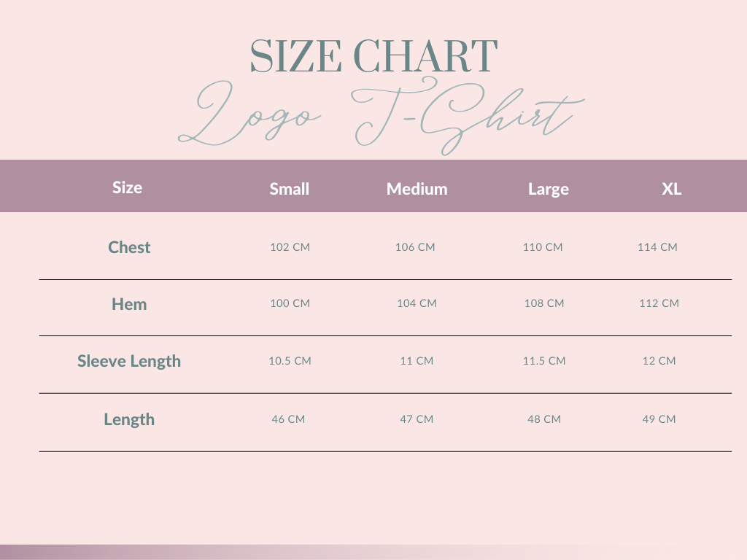Click the Medium column header
This screenshot has width=747, height=560.
pyautogui.click(x=417, y=189)
